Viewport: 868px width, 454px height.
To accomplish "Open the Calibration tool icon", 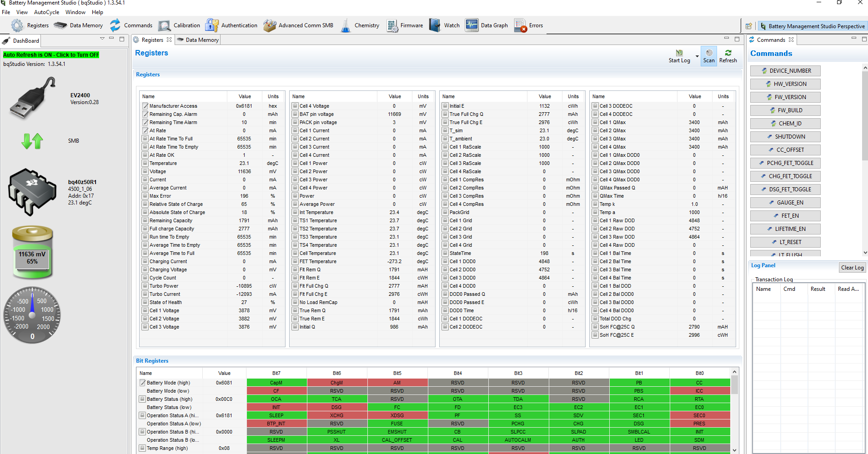I will [165, 25].
